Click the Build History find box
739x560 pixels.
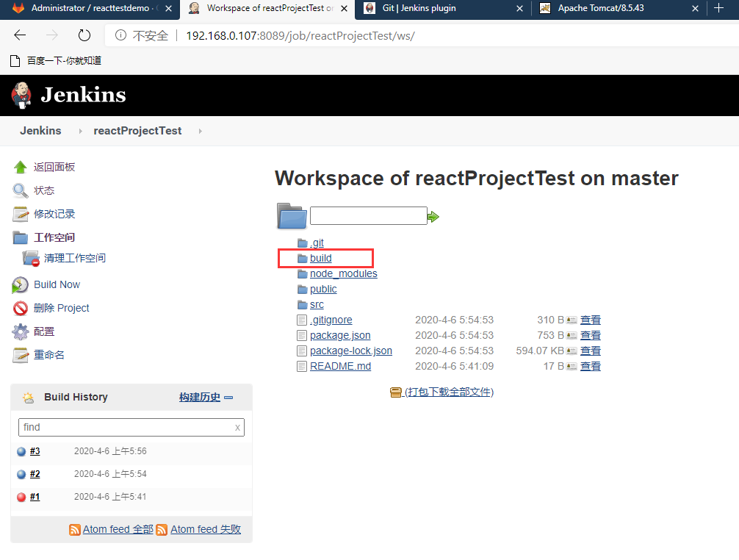[131, 428]
